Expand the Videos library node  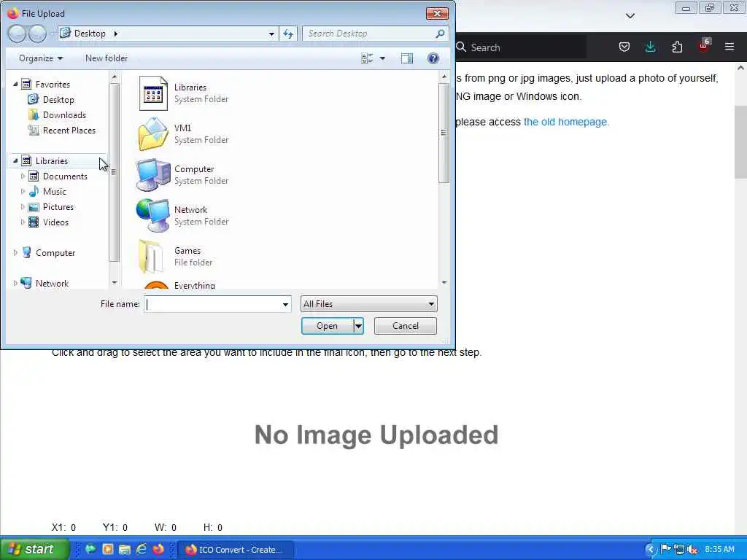[23, 222]
